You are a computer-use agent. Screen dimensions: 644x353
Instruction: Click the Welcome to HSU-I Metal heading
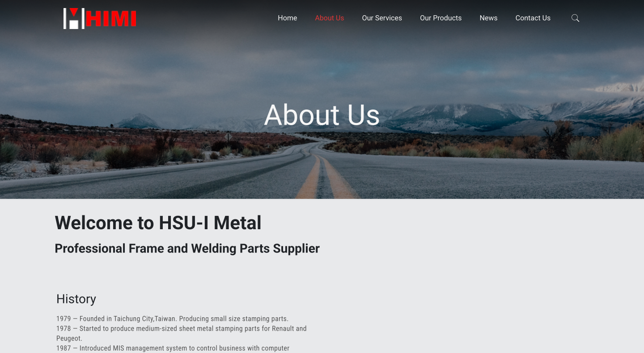coord(158,223)
